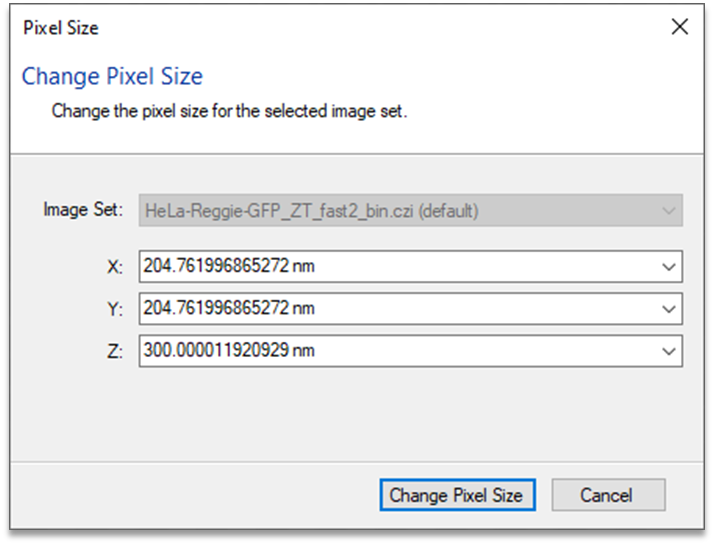
Task: Click the pixel size description text
Action: (x=229, y=111)
